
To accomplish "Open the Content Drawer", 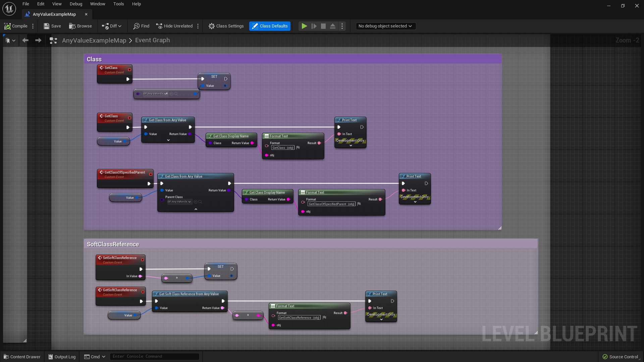I will [x=22, y=357].
